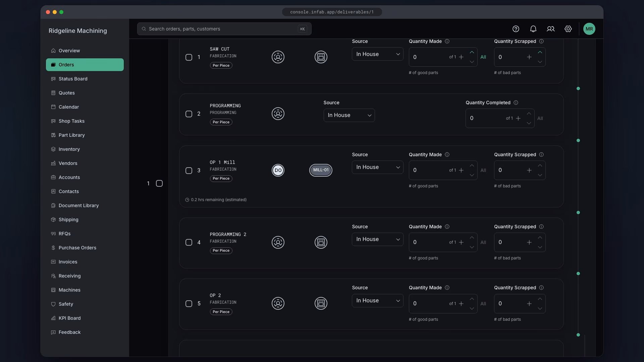Open Part Library in sidebar

[85, 135]
